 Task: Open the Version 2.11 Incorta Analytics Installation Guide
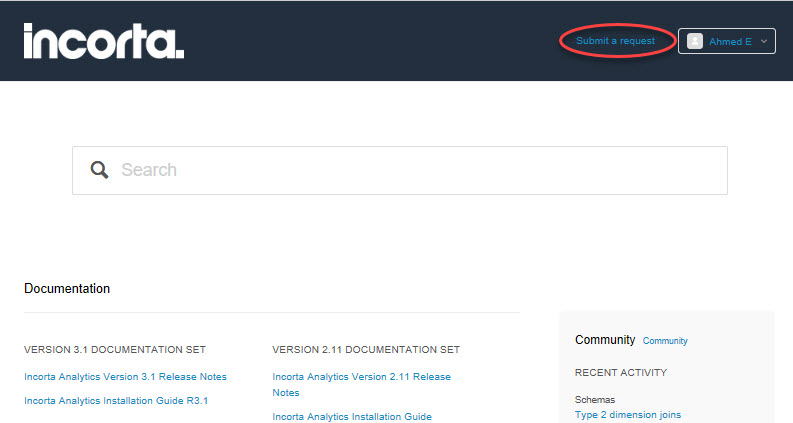352,416
